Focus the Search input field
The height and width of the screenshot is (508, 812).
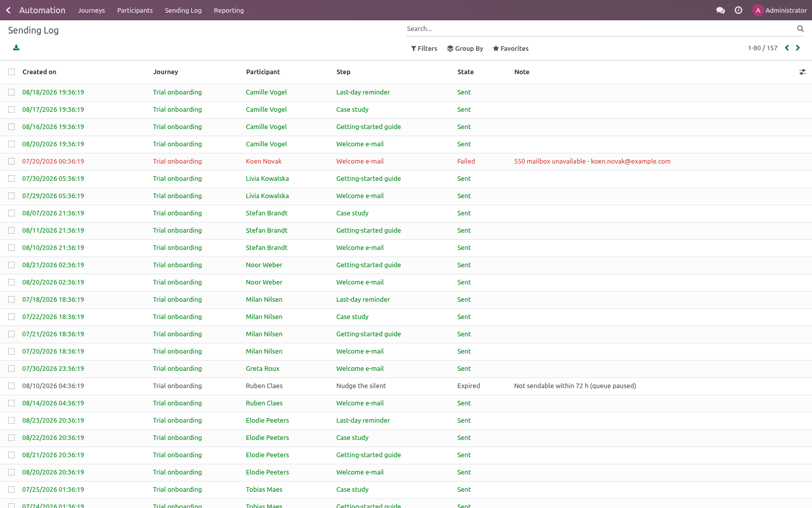[599, 29]
